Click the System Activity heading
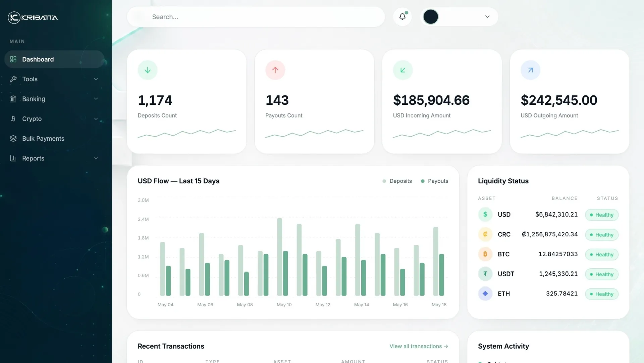644x363 pixels. (x=503, y=346)
